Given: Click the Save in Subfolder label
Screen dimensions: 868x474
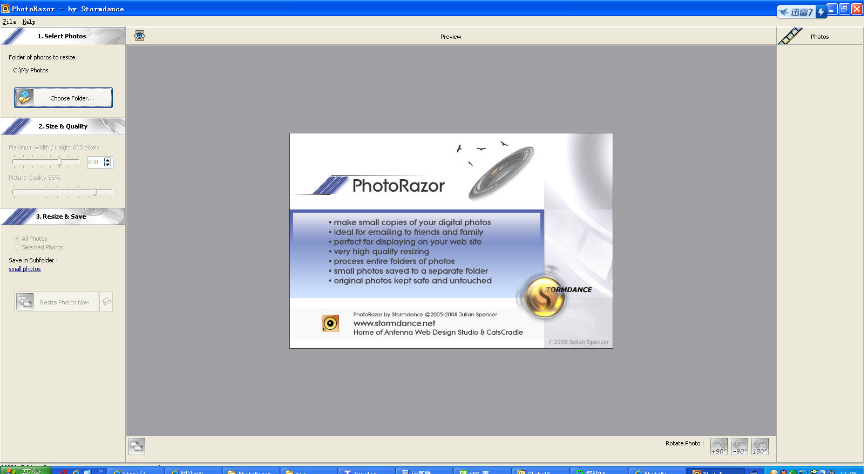Looking at the screenshot, I should pos(33,260).
